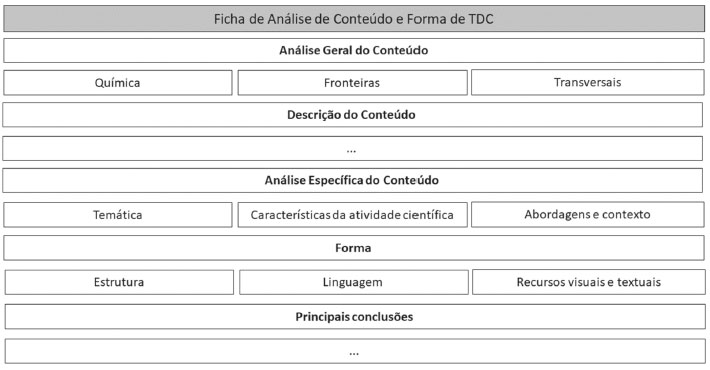
Task: Select the Fronteiras box
Action: coord(352,82)
